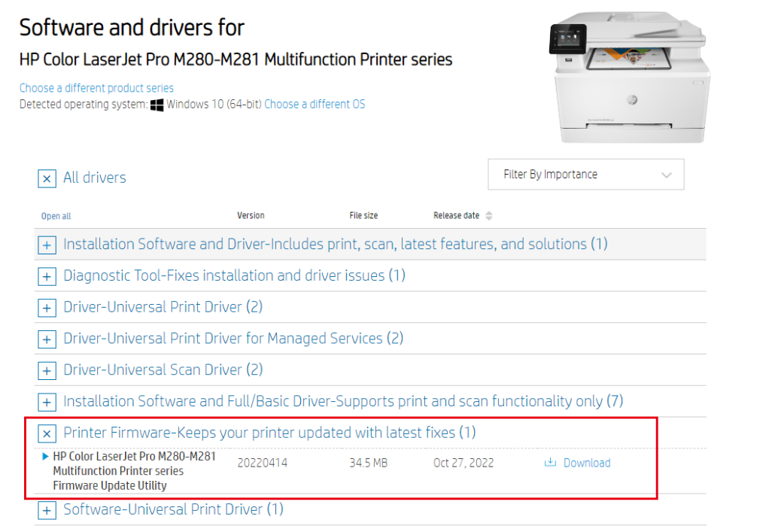Image resolution: width=775 pixels, height=532 pixels.
Task: Expand Installation Software and Driver-Includes print row
Action: coord(47,245)
